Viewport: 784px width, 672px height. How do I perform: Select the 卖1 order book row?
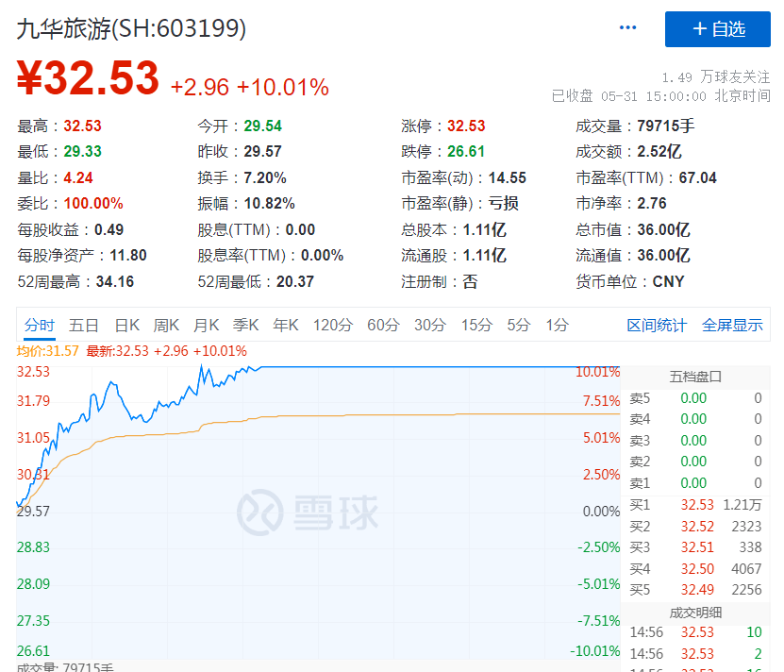[695, 483]
